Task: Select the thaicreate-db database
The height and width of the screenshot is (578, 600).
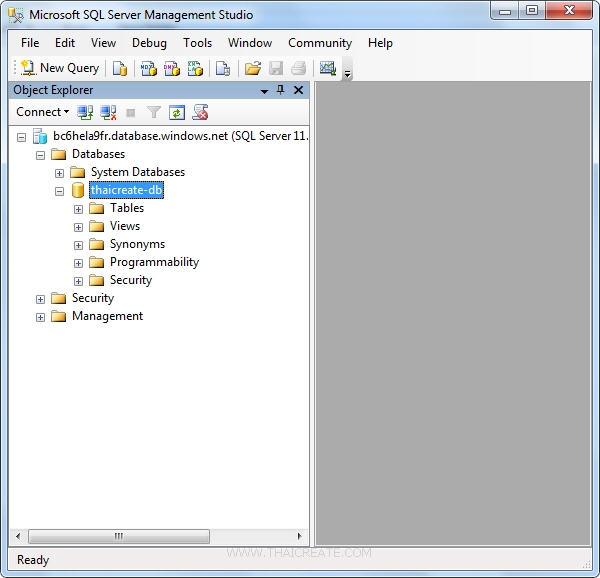Action: coord(126,190)
